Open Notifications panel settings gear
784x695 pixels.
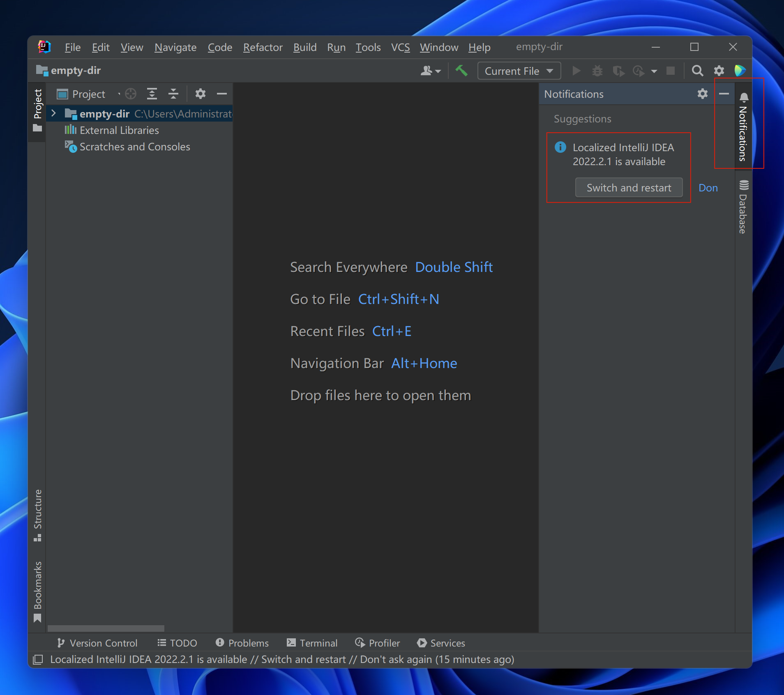pos(703,94)
